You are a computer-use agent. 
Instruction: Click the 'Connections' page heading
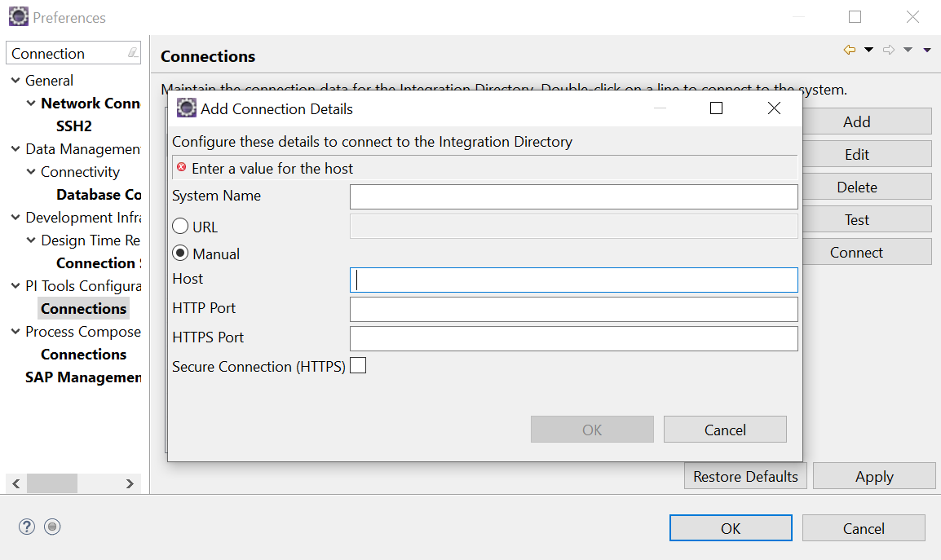(x=208, y=56)
